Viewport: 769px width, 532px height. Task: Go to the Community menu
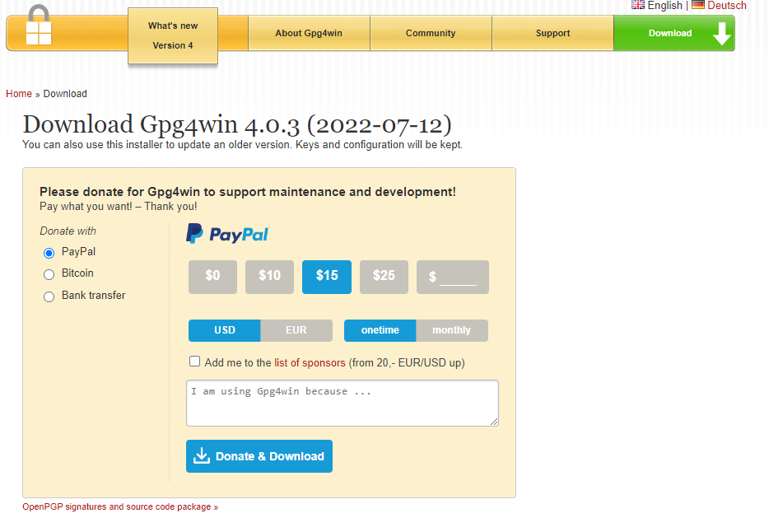[x=431, y=33]
